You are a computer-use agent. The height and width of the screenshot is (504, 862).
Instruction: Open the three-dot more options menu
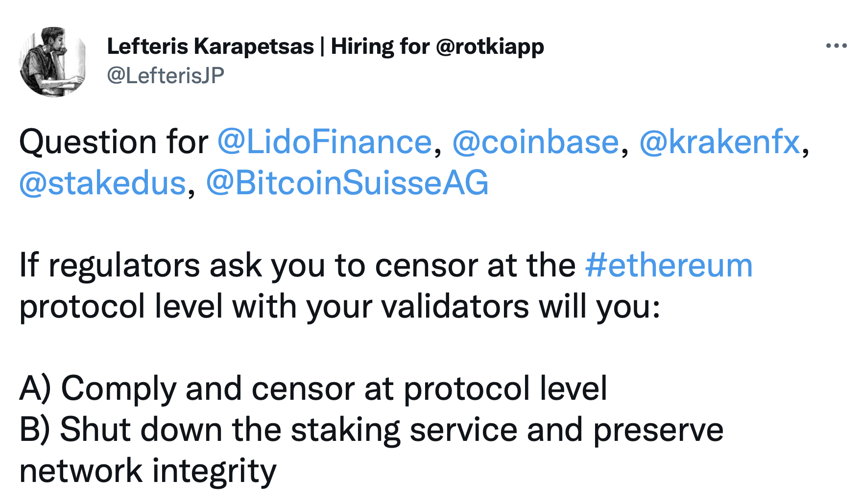pos(836,46)
